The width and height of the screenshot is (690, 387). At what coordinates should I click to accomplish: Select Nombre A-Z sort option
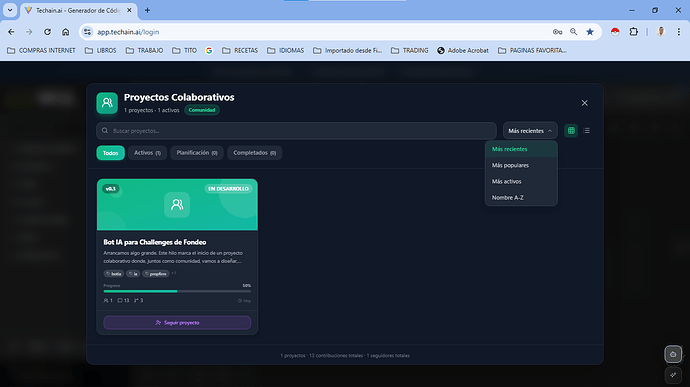(x=521, y=198)
